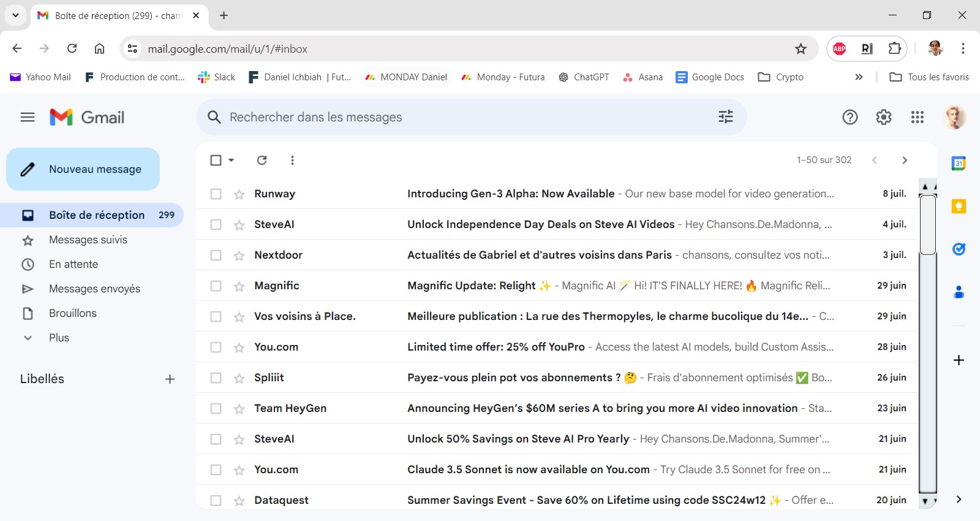Image resolution: width=980 pixels, height=521 pixels.
Task: Tick the checkbox for the Nextdoor email
Action: click(x=216, y=255)
